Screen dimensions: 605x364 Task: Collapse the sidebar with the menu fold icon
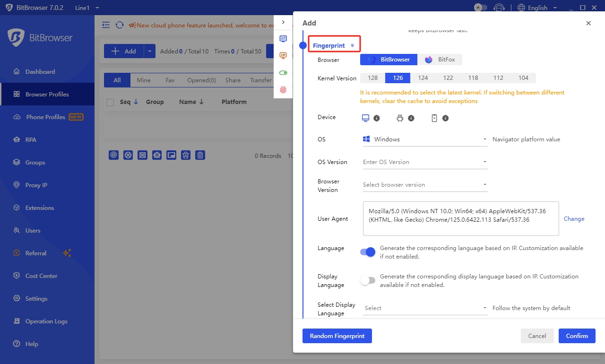click(x=106, y=25)
